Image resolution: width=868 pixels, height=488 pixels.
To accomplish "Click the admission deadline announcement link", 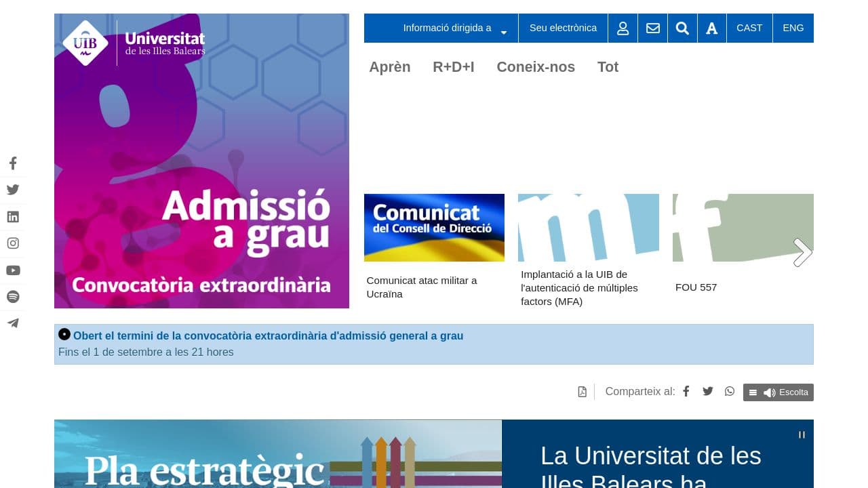I will click(x=269, y=335).
